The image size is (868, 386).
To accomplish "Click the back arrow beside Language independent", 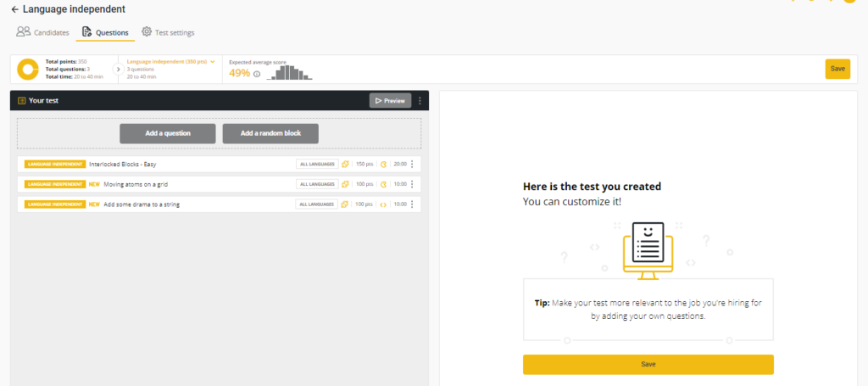I will click(14, 9).
